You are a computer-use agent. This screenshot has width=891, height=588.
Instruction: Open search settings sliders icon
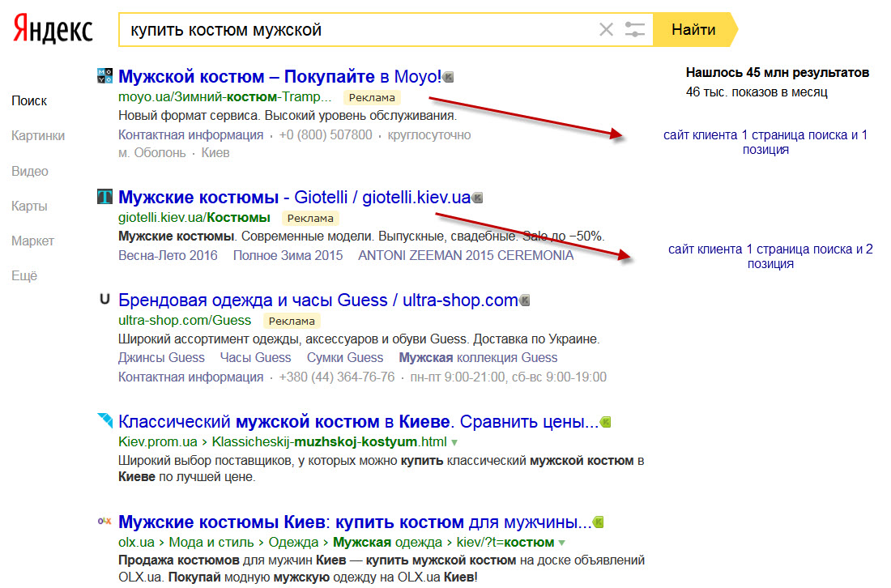[635, 29]
